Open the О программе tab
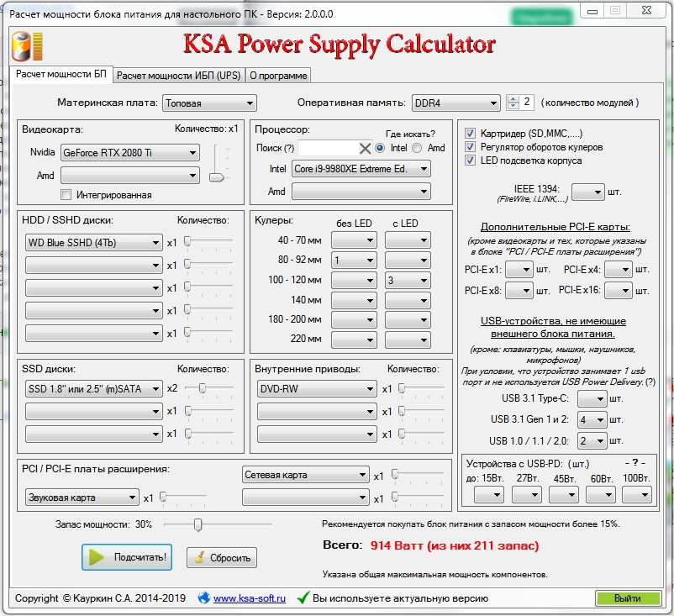The width and height of the screenshot is (674, 616). pos(278,76)
